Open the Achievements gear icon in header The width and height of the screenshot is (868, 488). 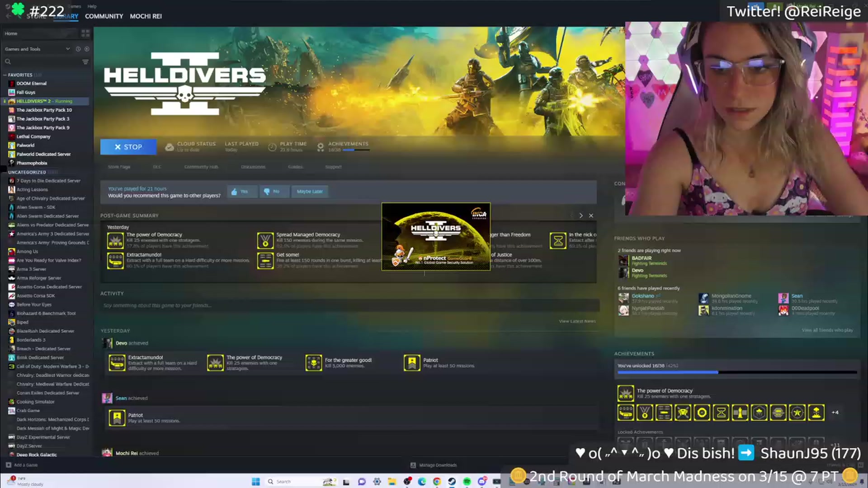click(321, 147)
